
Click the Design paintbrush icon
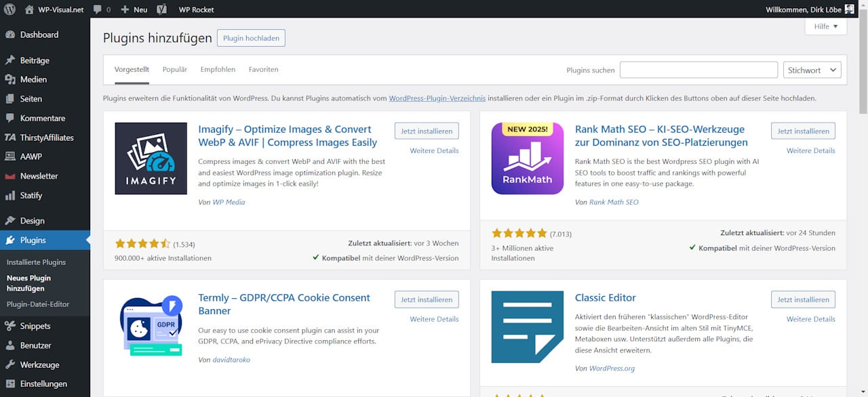point(10,221)
